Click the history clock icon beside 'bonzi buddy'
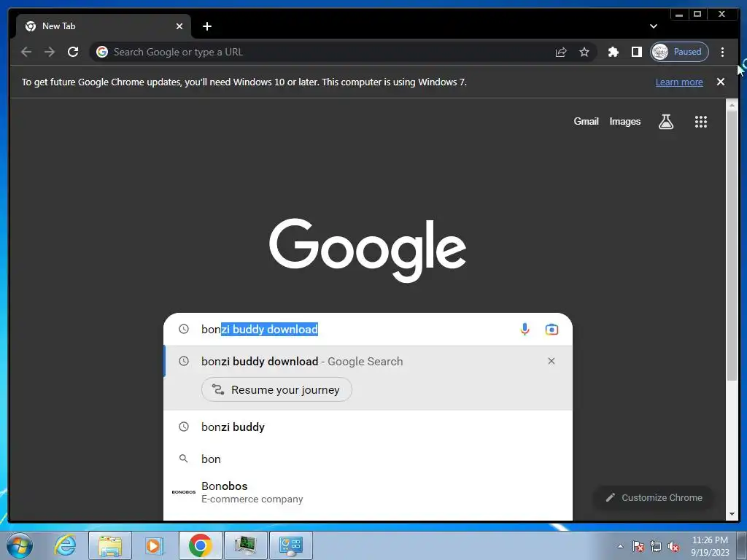Viewport: 747px width, 560px height. click(183, 427)
